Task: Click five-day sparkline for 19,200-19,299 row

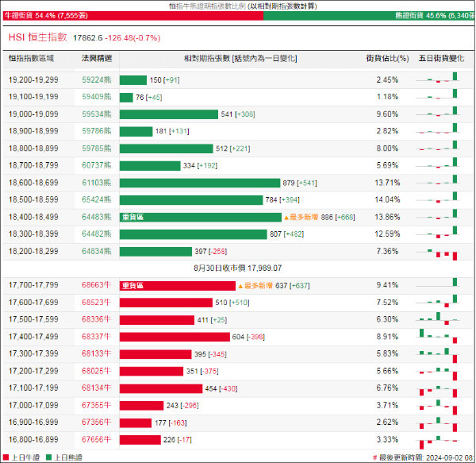Action: pyautogui.click(x=437, y=78)
